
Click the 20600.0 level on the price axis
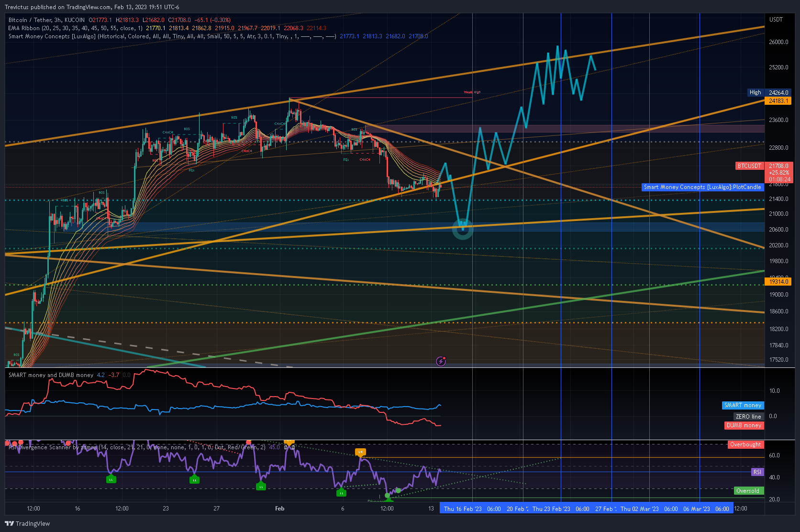click(778, 230)
